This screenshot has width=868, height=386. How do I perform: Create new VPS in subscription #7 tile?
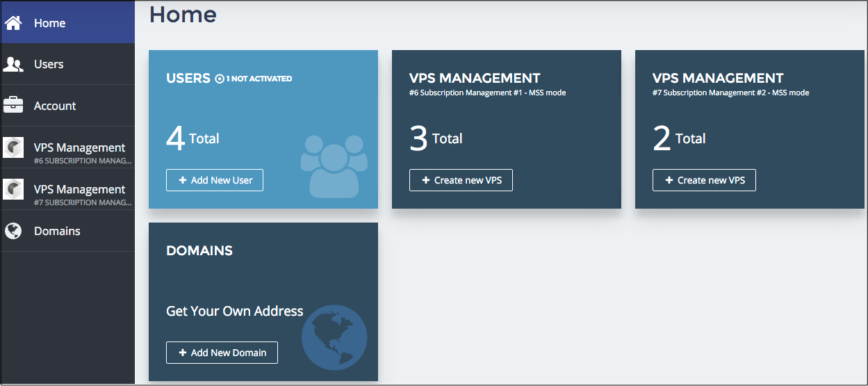(x=704, y=180)
